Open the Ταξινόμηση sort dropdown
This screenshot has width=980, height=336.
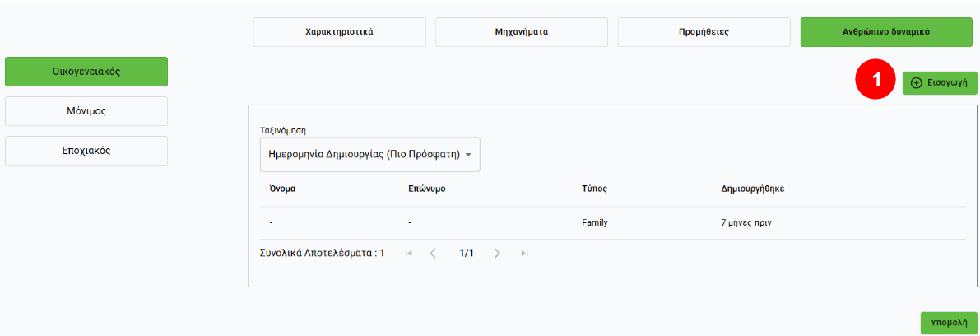(x=369, y=155)
